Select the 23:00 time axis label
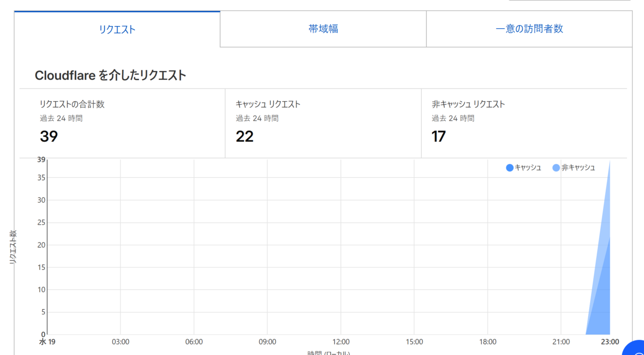Viewport: 644px width, 355px height. point(610,342)
